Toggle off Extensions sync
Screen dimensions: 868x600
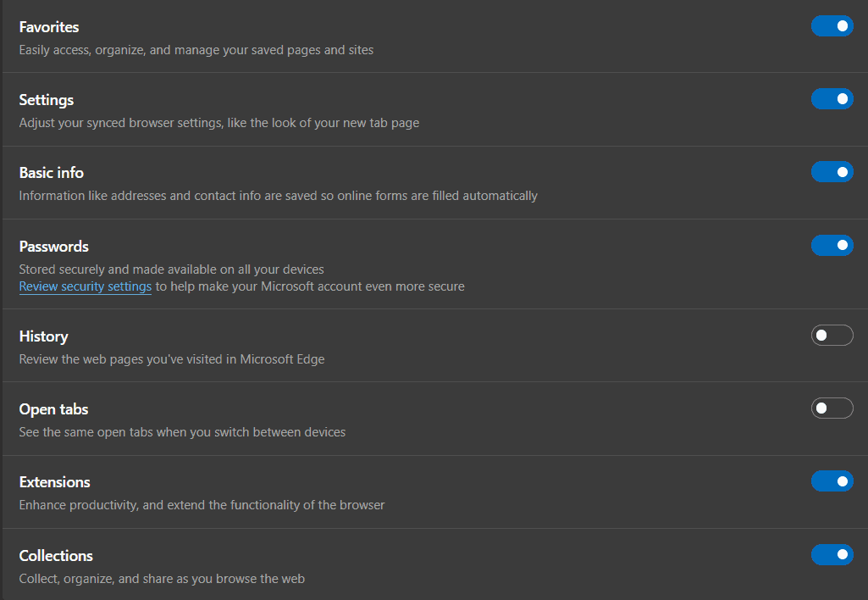(x=832, y=481)
